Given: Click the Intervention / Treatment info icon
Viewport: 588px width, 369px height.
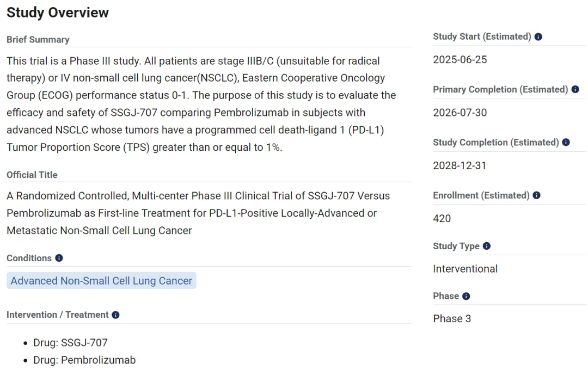Looking at the screenshot, I should (x=115, y=315).
